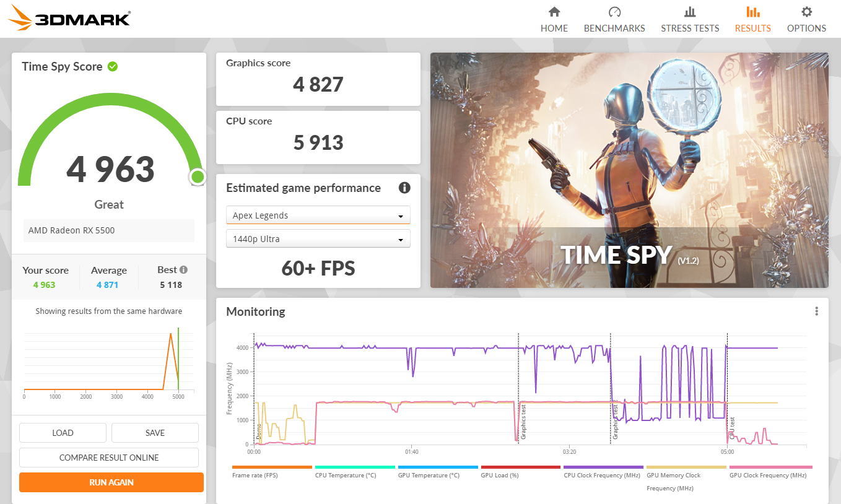This screenshot has height=504, width=841.
Task: Toggle GPU Load (%) legend series
Action: [x=521, y=471]
